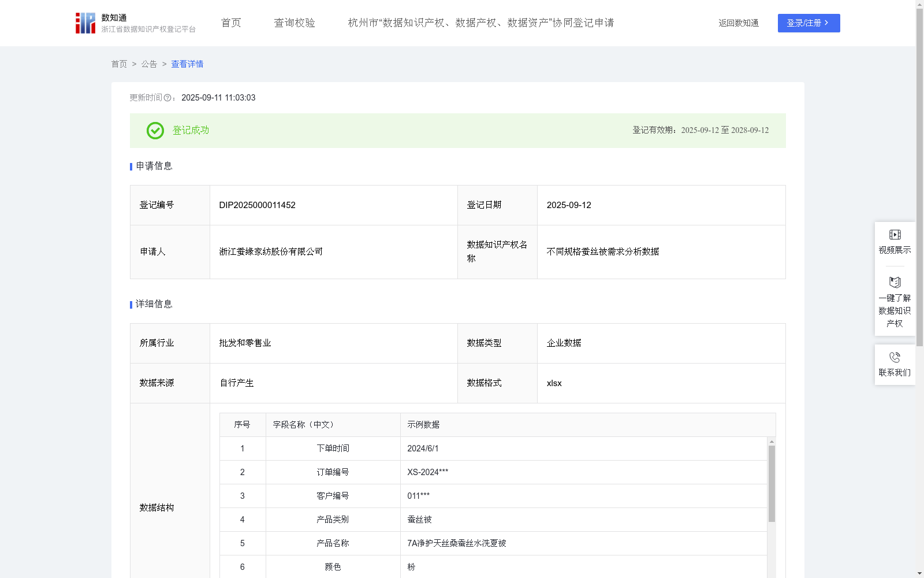This screenshot has width=924, height=578.
Task: Click the update time 2025-09-11 11:03:03
Action: (x=218, y=98)
